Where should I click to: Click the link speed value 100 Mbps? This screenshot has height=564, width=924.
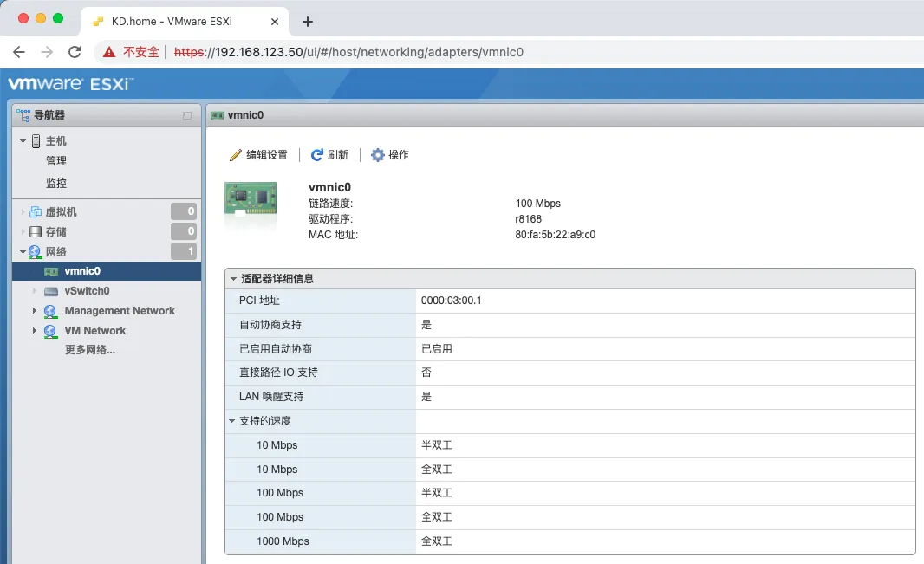tap(538, 204)
